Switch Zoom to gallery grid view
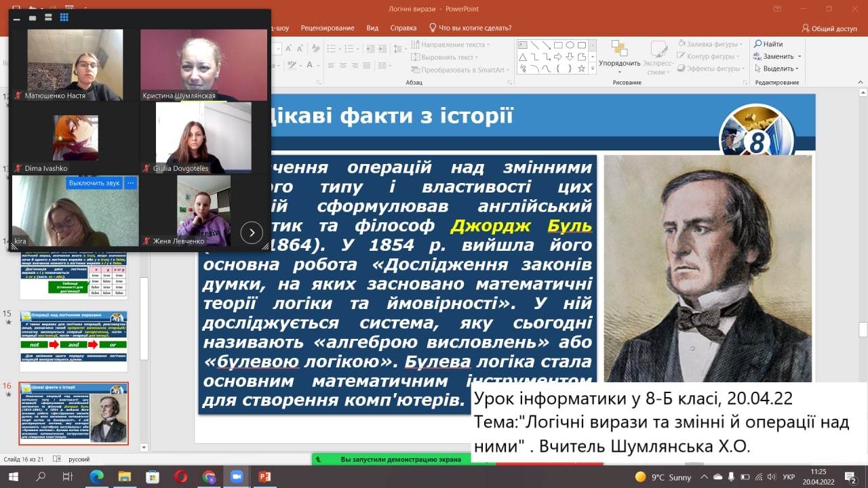Viewport: 868px width, 488px height. tap(64, 18)
